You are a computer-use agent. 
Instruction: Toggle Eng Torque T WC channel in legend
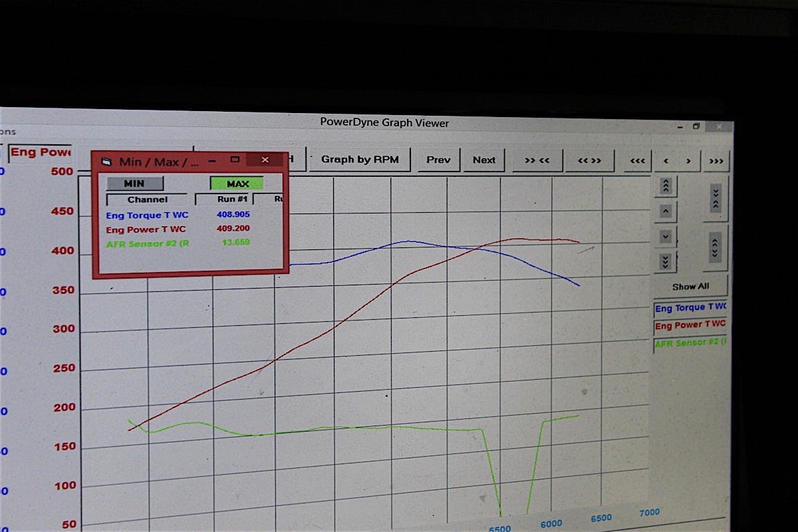[x=690, y=308]
